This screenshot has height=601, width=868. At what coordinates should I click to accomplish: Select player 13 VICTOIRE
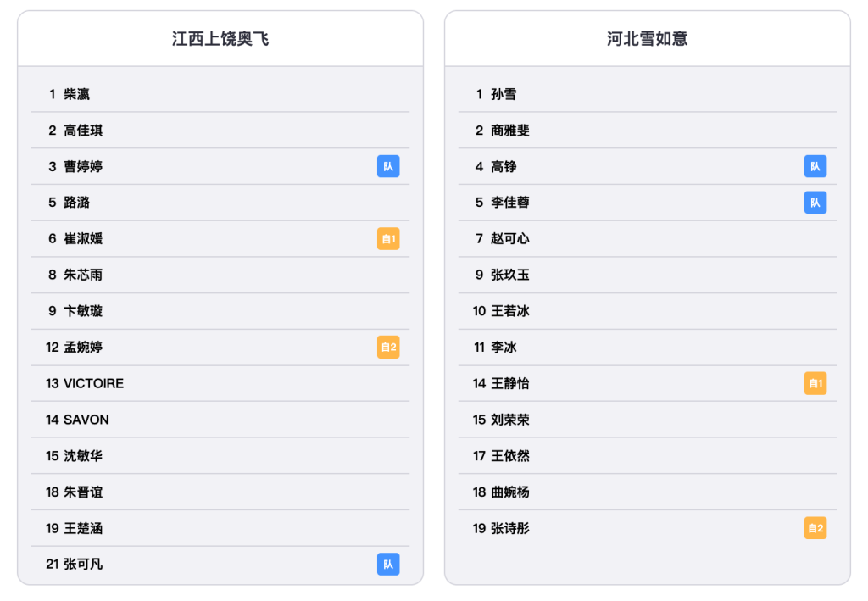[x=220, y=383]
